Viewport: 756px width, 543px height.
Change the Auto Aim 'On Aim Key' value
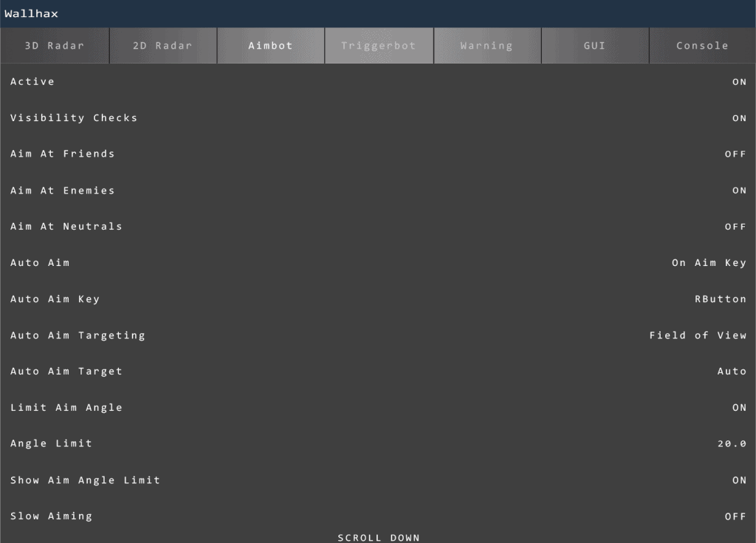click(x=709, y=263)
